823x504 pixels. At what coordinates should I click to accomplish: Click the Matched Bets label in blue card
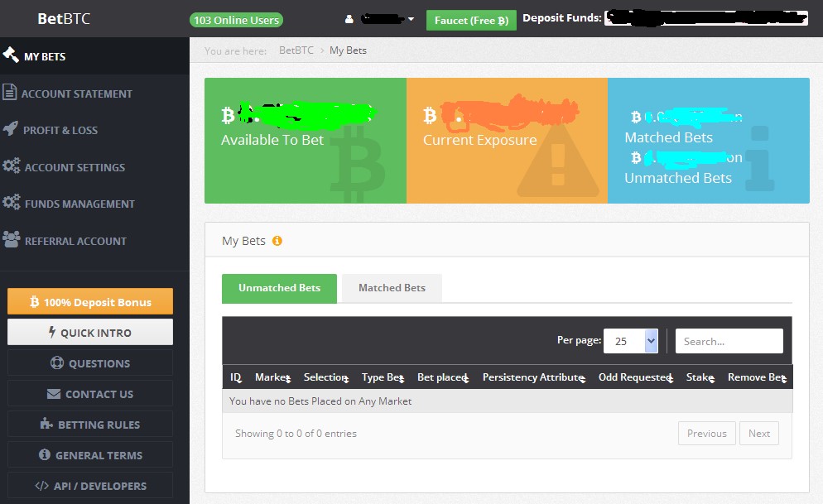669,137
